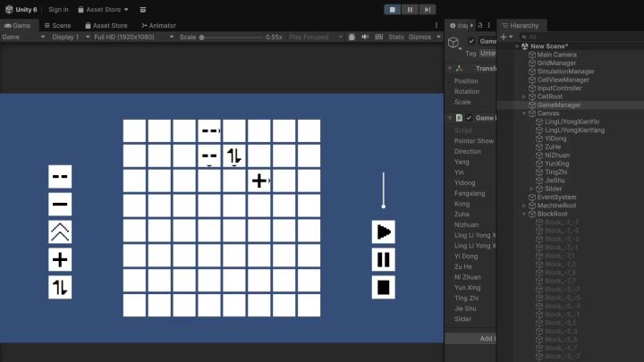Stop Unity play mode in top toolbar
This screenshot has height=362, width=644.
point(393,10)
